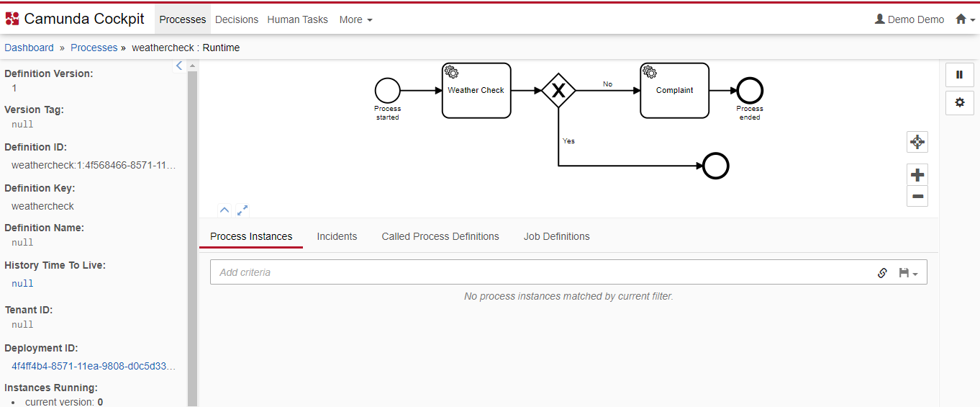Viewport: 980px width, 407px height.
Task: Reset diagram viewport with the crosshair icon
Action: 917,142
